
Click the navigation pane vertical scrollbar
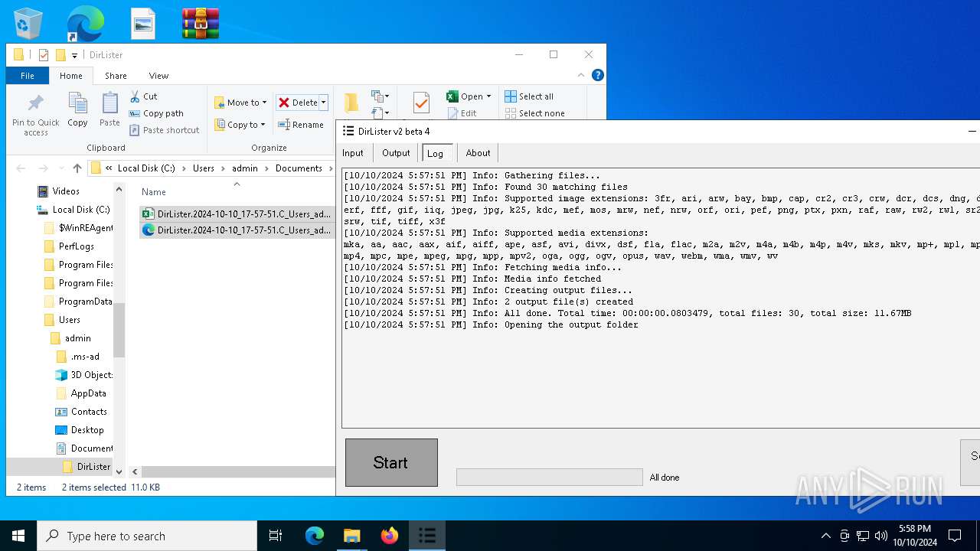[119, 330]
